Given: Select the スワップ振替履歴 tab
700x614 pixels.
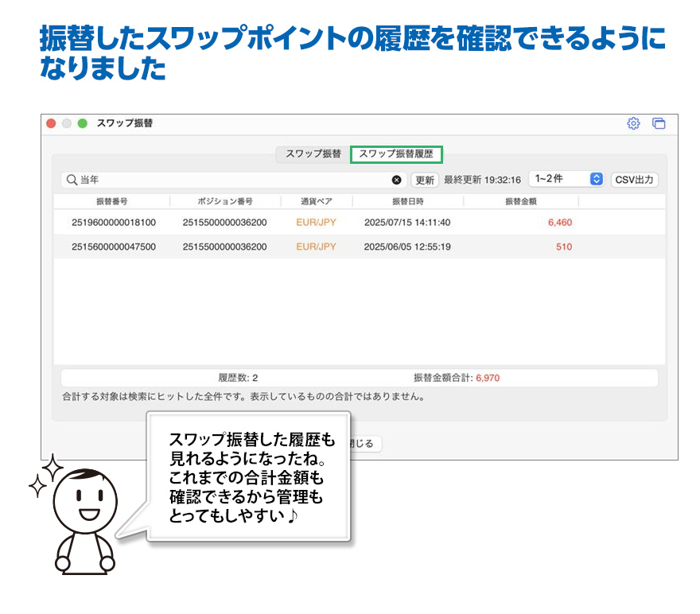Looking at the screenshot, I should coord(396,153).
